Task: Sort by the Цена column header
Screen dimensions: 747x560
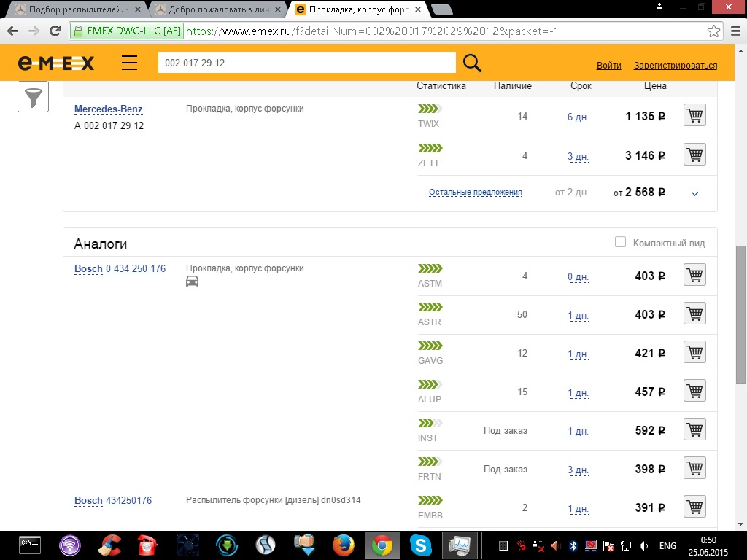Action: coord(655,86)
